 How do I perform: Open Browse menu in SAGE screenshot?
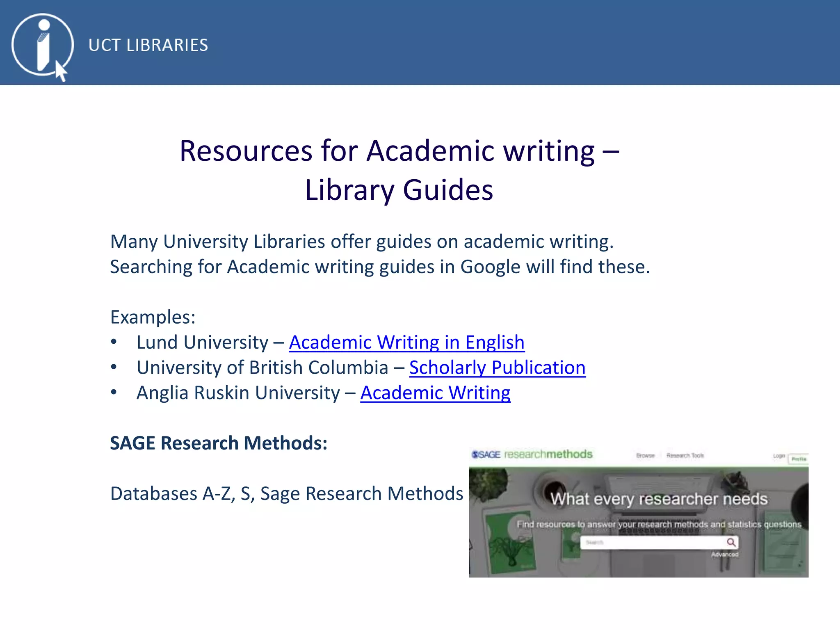645,456
